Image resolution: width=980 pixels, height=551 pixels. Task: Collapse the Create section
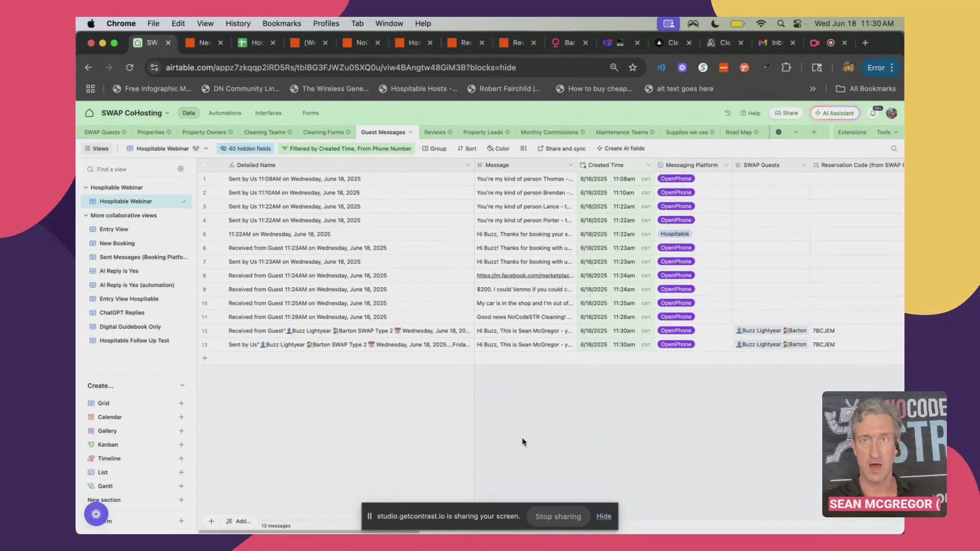point(182,386)
